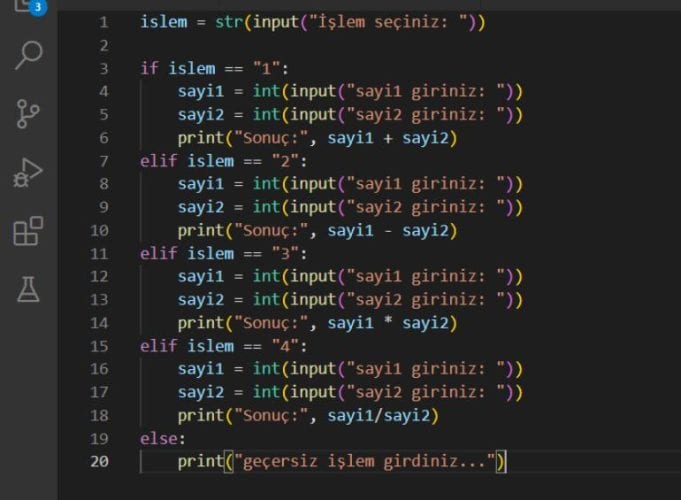Image resolution: width=681 pixels, height=500 pixels.
Task: Click the if keyword on line 3
Action: [150, 69]
